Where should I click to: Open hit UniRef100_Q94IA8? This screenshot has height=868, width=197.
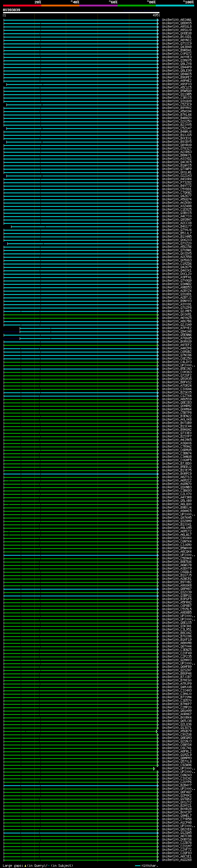pos(176,332)
